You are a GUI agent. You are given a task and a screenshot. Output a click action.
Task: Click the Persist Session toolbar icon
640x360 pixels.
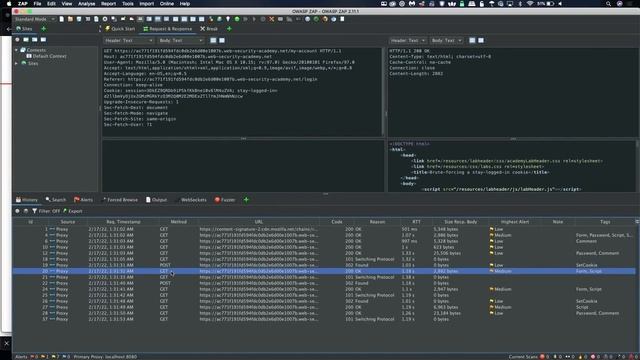tap(79, 19)
